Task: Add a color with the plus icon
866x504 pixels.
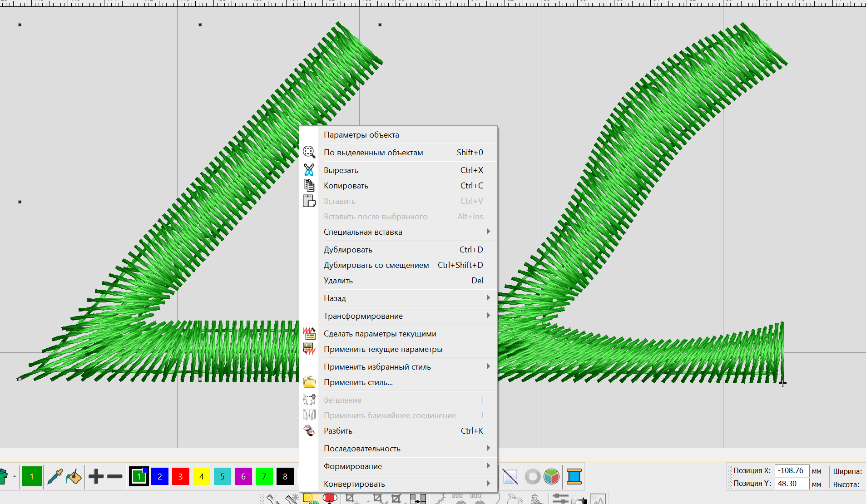Action: coord(96,476)
